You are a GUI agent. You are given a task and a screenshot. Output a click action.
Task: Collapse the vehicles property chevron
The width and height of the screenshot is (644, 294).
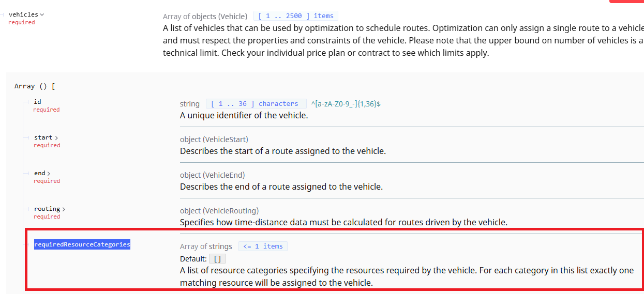[42, 15]
